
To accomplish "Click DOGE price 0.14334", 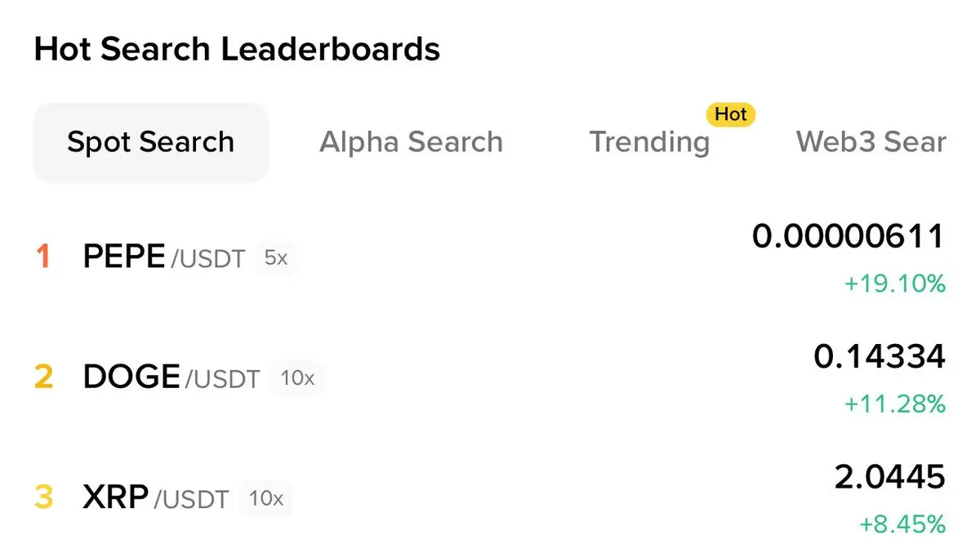I will pos(880,357).
